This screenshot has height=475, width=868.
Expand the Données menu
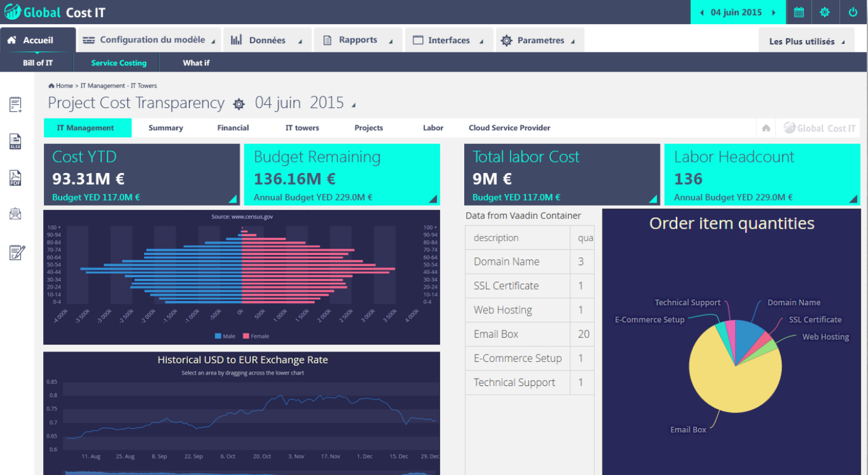(267, 40)
